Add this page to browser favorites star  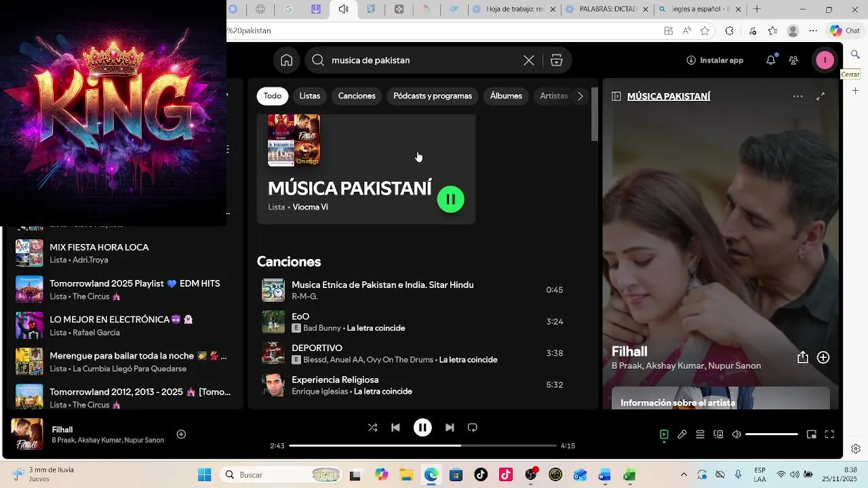(x=705, y=30)
